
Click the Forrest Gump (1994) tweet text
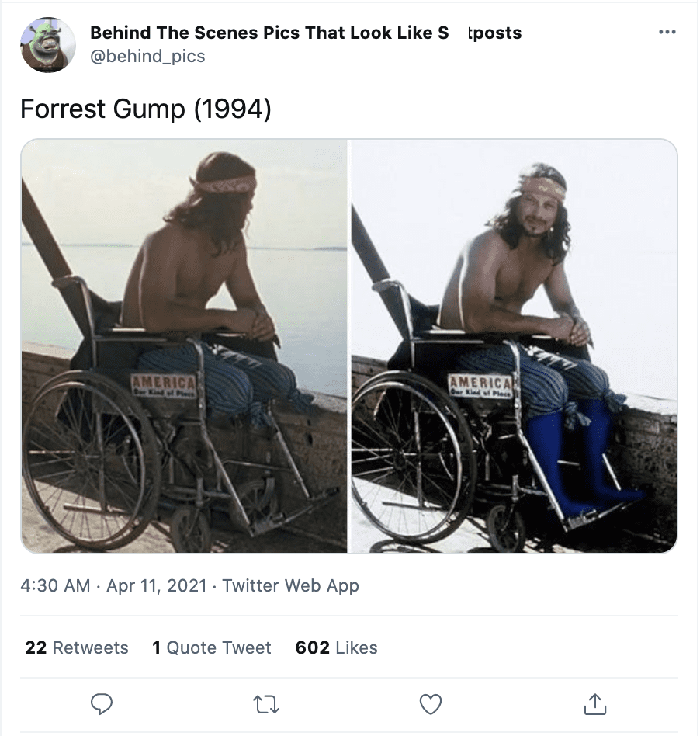[x=146, y=109]
